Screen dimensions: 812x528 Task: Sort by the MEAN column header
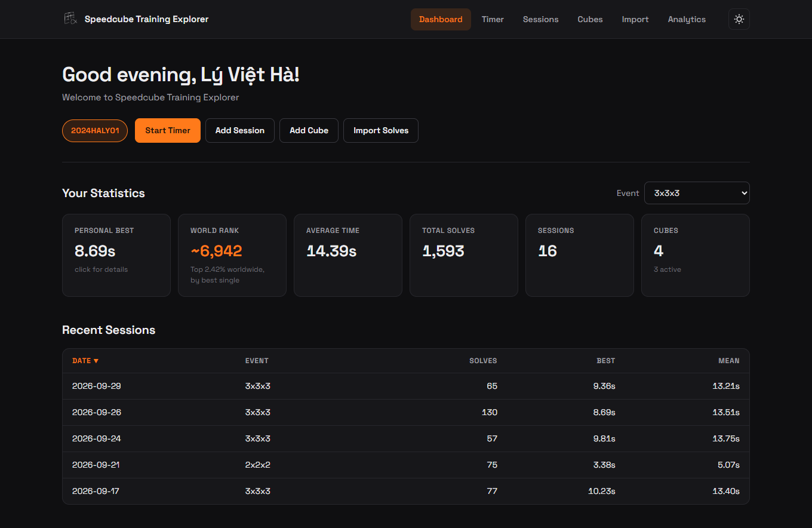point(729,361)
